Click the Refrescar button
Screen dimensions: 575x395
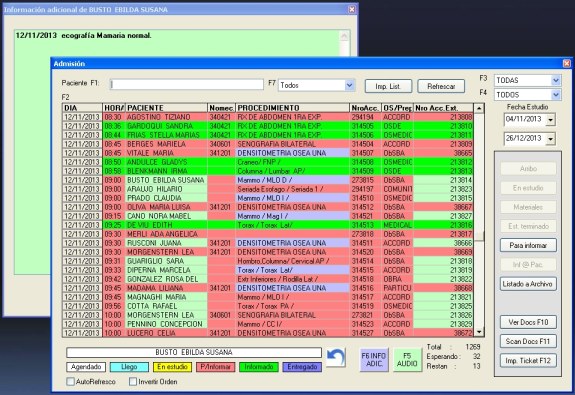(x=441, y=86)
